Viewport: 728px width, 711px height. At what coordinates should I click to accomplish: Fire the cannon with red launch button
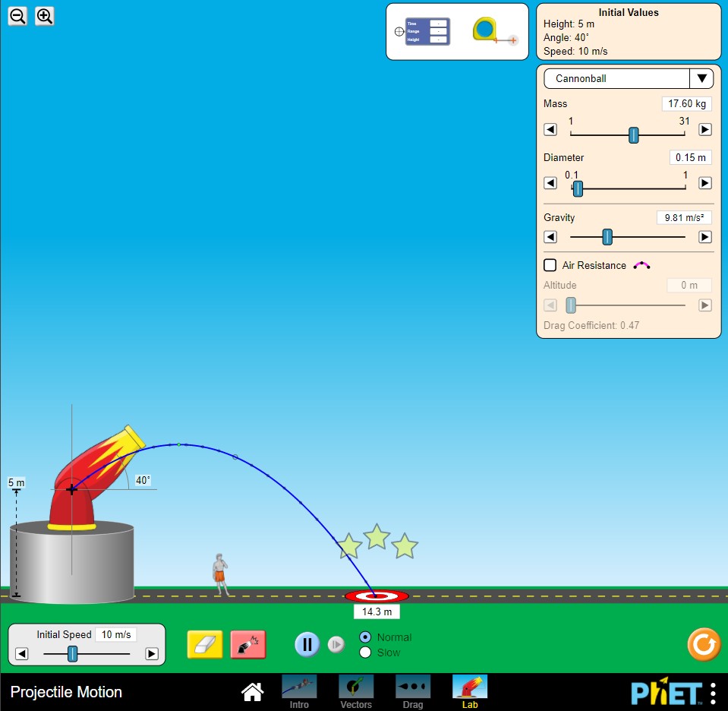tap(248, 644)
